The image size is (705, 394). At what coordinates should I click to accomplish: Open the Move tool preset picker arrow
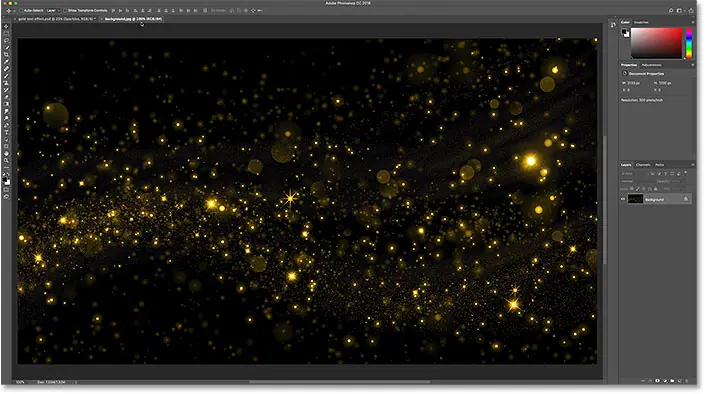(14, 10)
